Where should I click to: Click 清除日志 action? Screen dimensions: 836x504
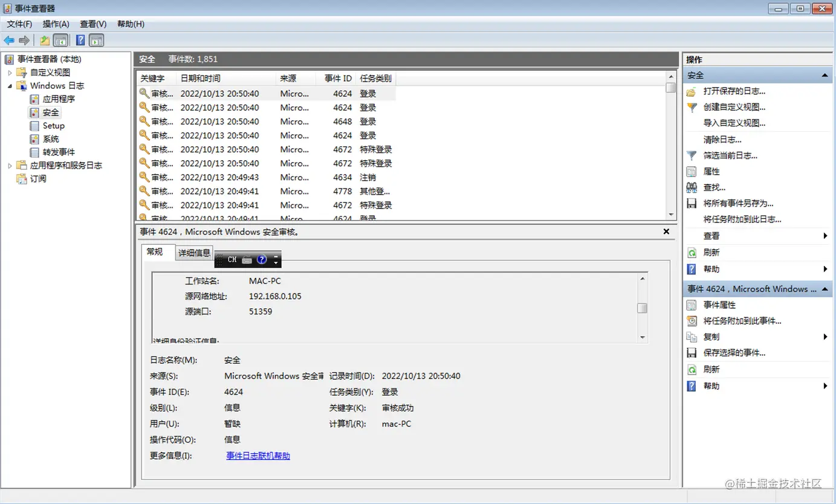coord(722,140)
